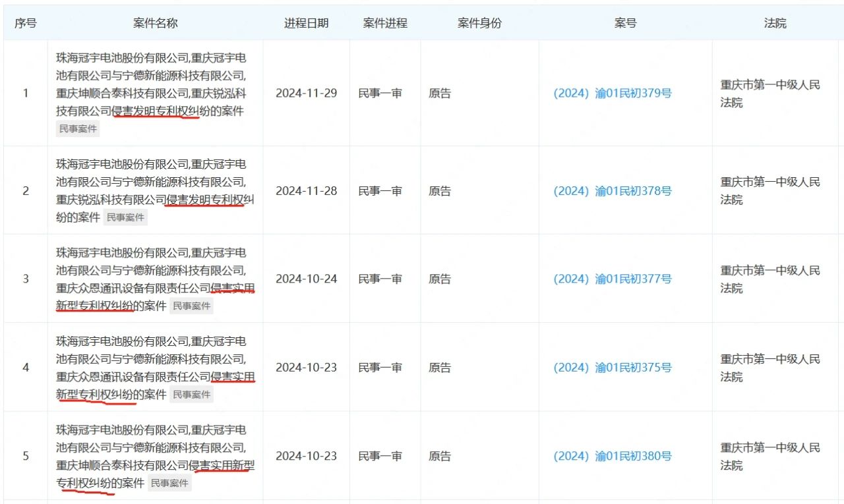
Task: Click serial number 1 cell
Action: (26, 94)
